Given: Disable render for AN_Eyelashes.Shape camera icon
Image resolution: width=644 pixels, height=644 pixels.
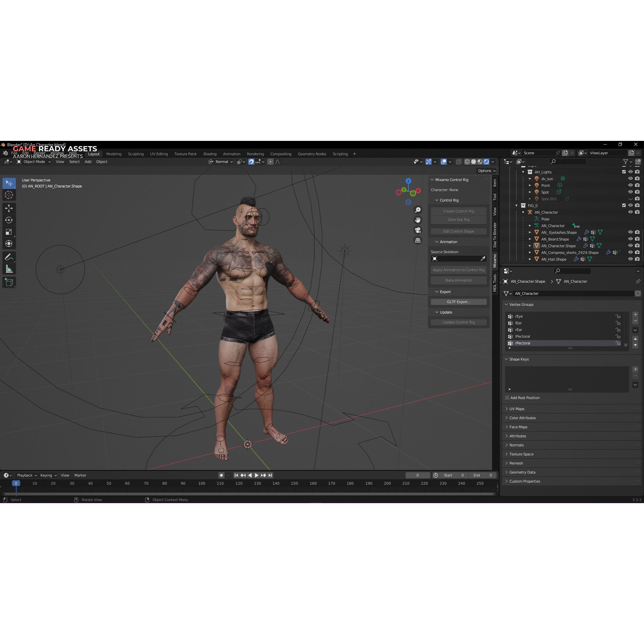Looking at the screenshot, I should [637, 232].
